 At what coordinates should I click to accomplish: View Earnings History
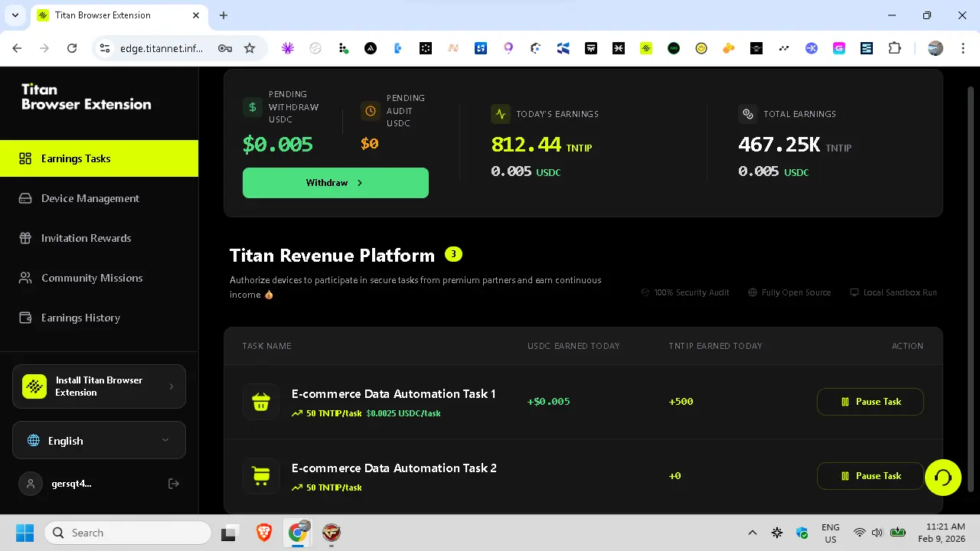tap(99, 318)
